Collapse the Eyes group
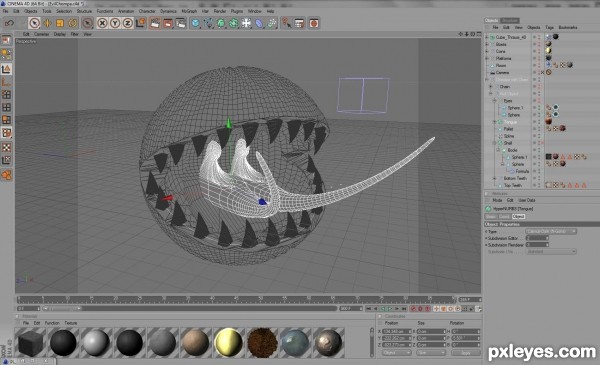 494,101
